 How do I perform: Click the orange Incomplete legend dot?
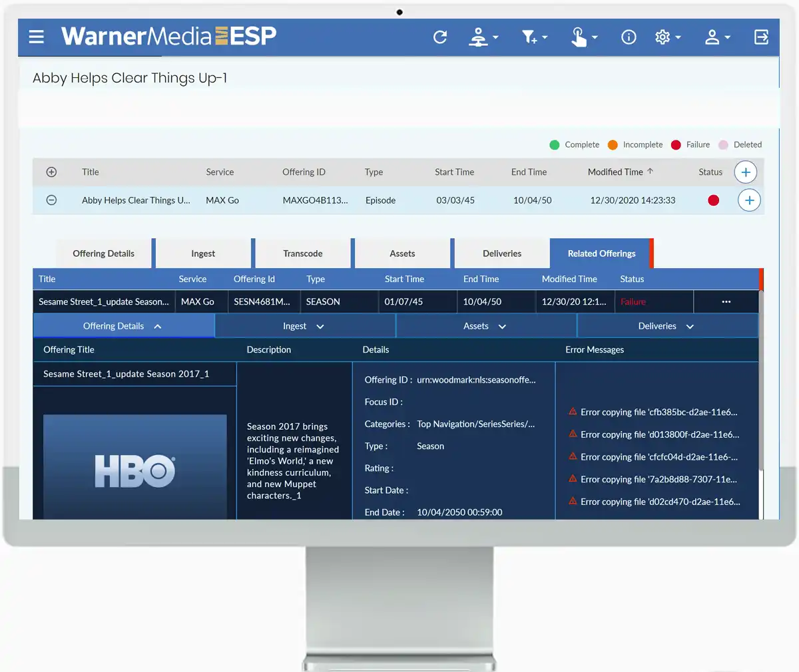(x=613, y=144)
